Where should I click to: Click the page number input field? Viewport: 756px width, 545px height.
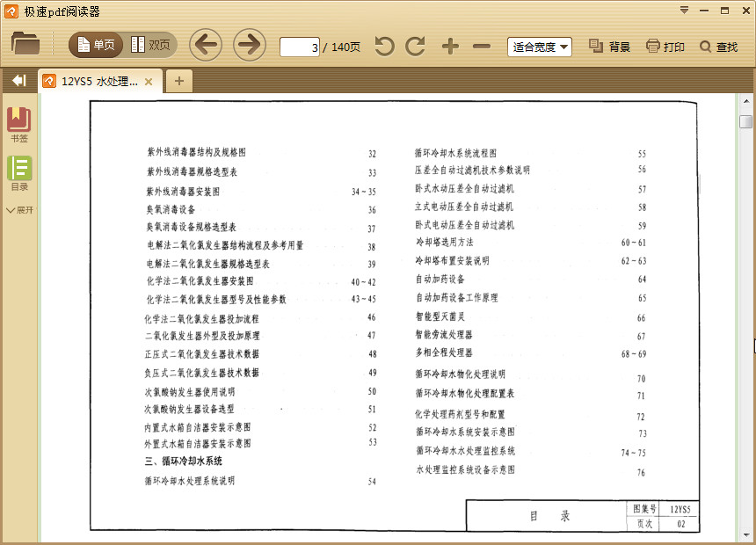point(300,47)
